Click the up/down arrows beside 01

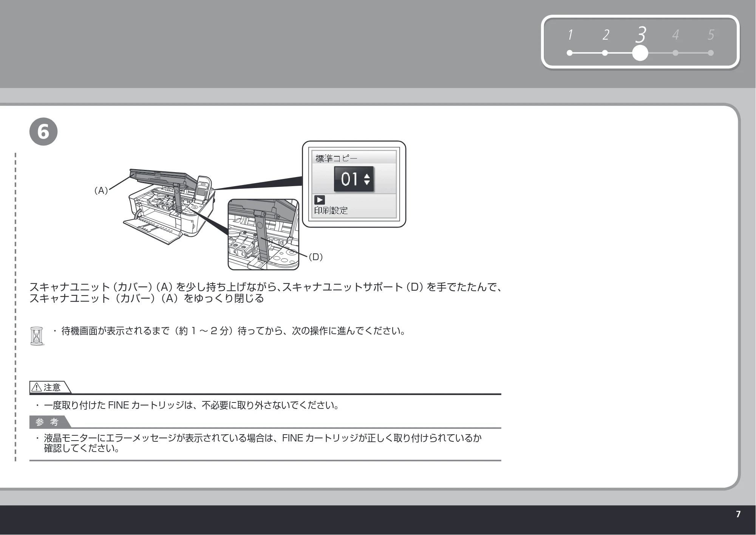point(367,179)
